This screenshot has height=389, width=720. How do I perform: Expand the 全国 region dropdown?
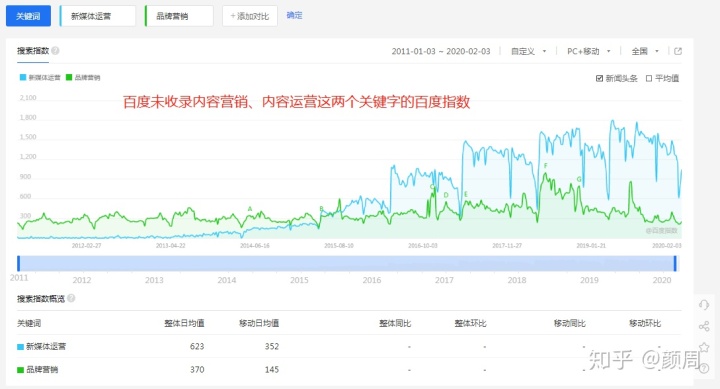645,51
